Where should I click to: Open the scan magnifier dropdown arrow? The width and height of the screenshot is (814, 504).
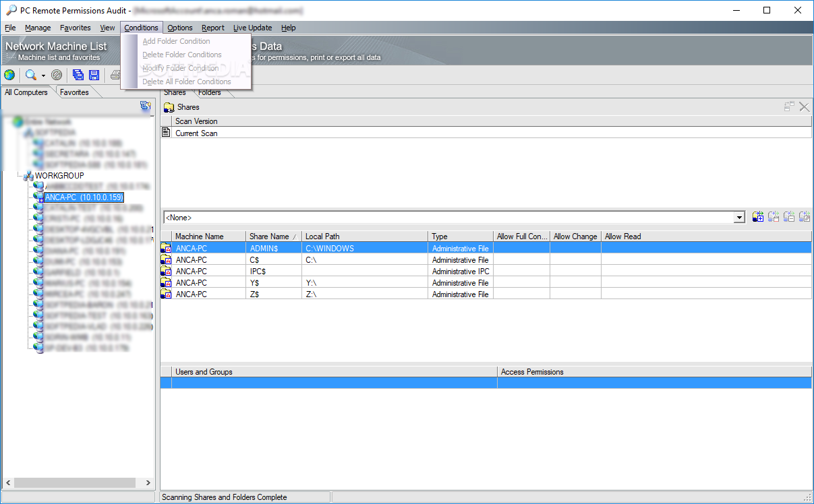click(43, 75)
